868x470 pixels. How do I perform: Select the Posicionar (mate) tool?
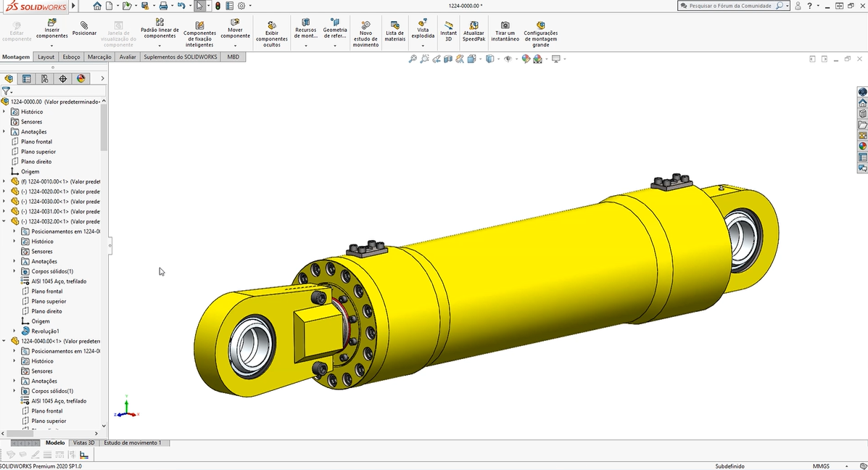pos(84,28)
